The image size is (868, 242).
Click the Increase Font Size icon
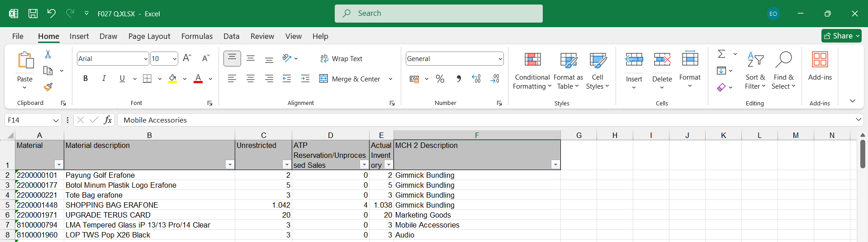pos(187,58)
